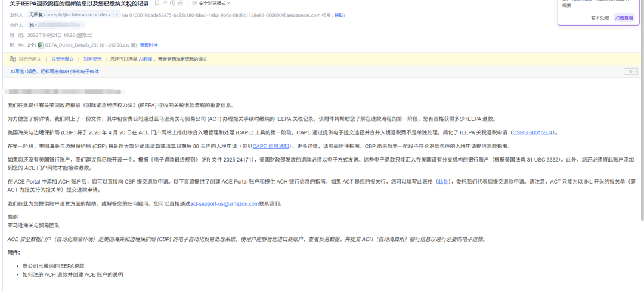Image resolution: width=644 pixels, height=291 pixels.
Task: Click the AI翻译 link in the translation bar
Action: [145, 59]
